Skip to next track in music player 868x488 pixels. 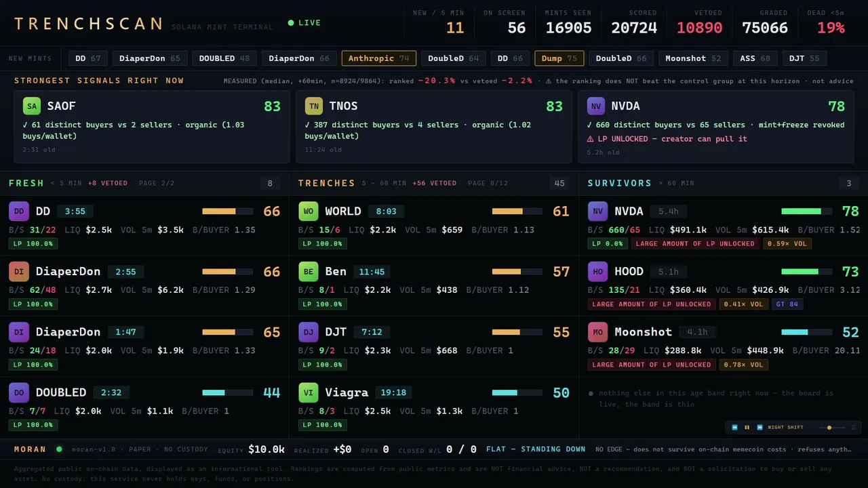pos(759,428)
